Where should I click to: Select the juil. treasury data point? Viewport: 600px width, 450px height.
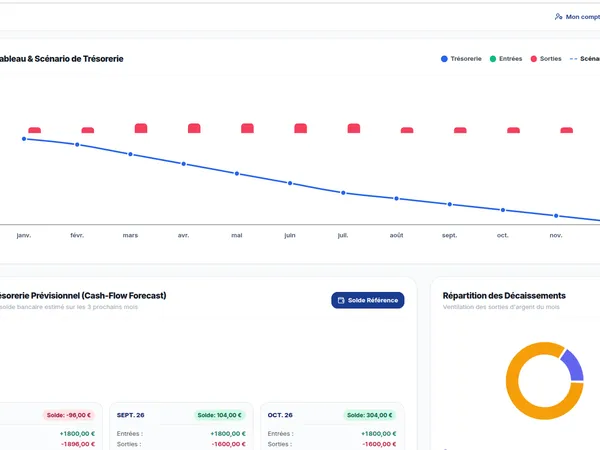coord(343,193)
